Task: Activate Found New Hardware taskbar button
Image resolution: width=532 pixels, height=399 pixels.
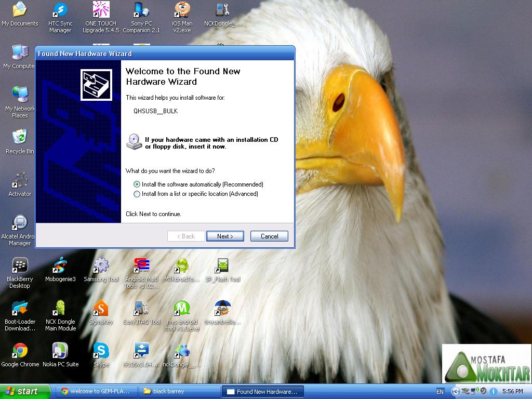Action: coord(262,392)
